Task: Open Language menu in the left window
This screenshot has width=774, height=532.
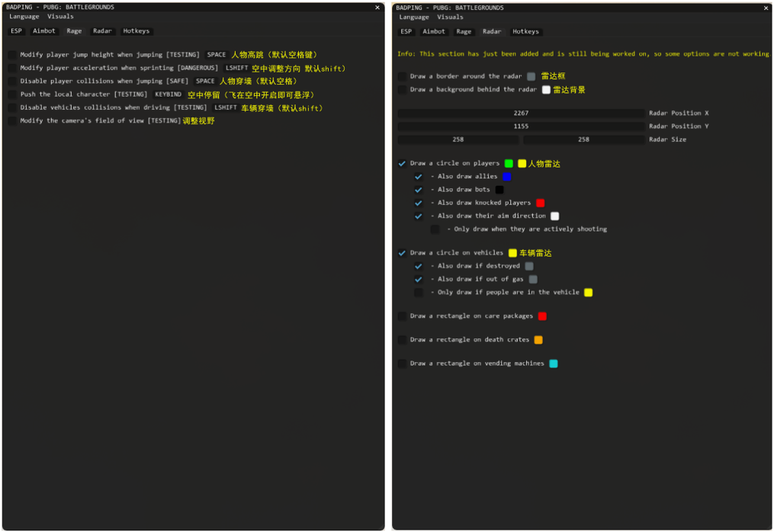Action: [x=24, y=16]
